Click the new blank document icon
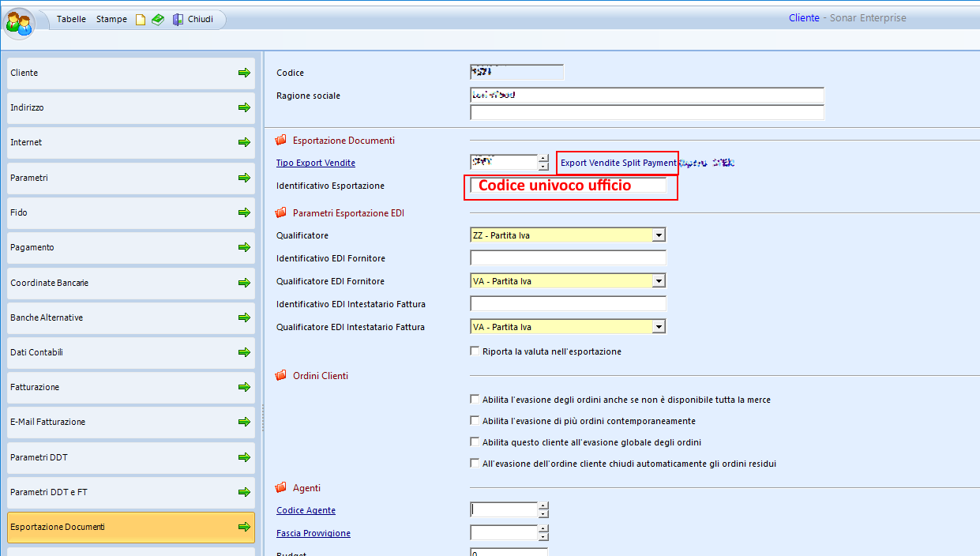Image resolution: width=980 pixels, height=556 pixels. pyautogui.click(x=141, y=20)
